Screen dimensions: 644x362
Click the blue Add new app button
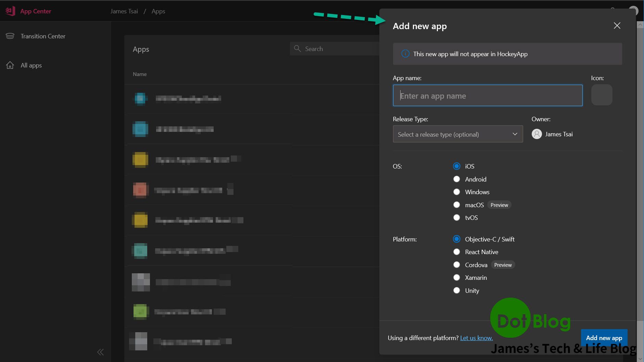pos(604,338)
